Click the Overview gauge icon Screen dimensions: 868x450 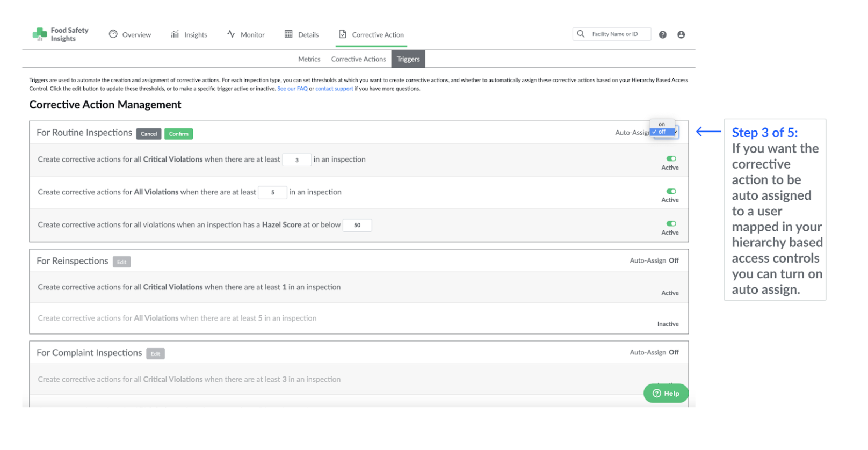tap(113, 34)
